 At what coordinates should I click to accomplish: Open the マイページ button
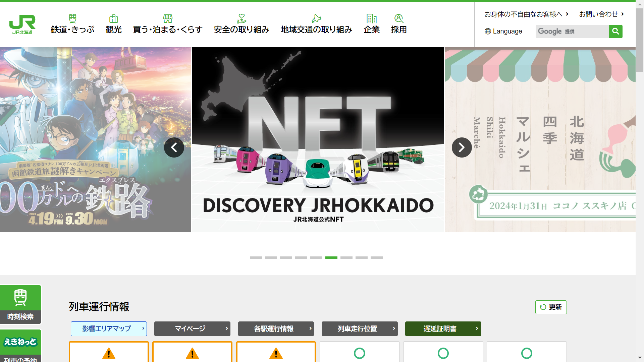(x=192, y=329)
